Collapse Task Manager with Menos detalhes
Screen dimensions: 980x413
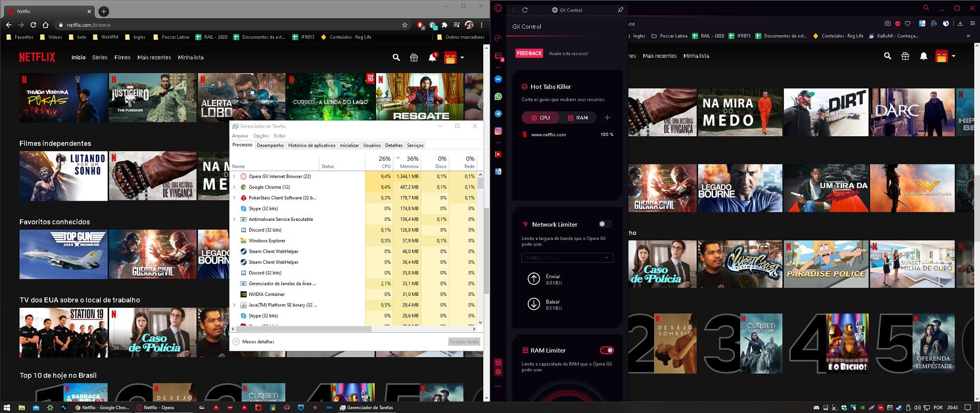pyautogui.click(x=254, y=342)
